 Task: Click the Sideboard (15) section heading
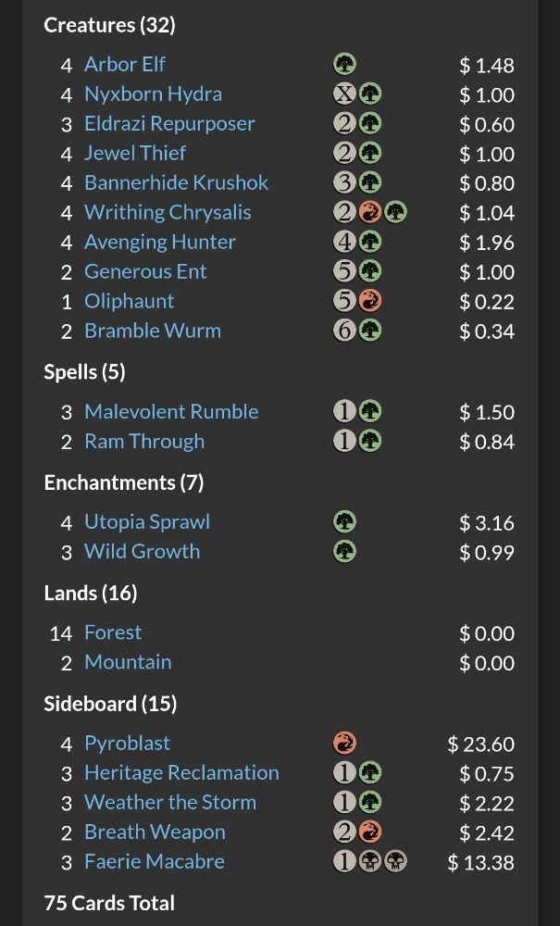(110, 704)
